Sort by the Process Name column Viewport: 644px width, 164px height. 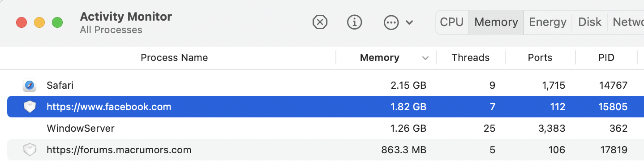coord(174,58)
